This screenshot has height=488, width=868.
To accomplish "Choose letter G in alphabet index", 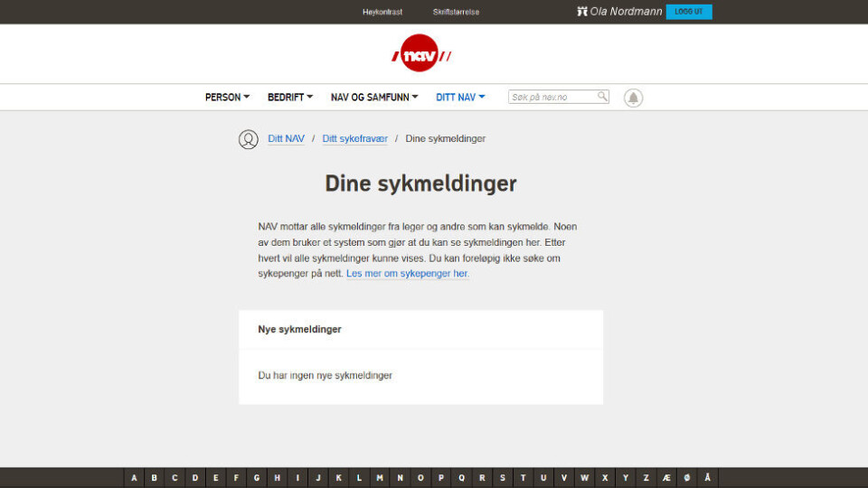I will (257, 477).
